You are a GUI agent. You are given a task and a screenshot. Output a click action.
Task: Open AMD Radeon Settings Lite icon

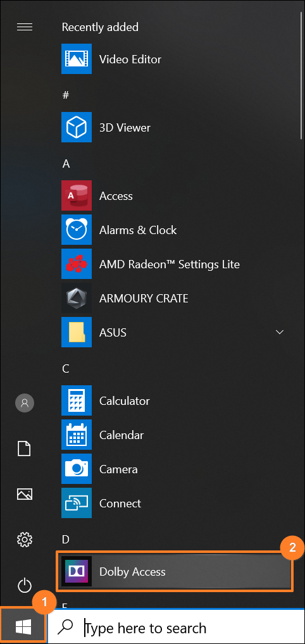pos(77,264)
